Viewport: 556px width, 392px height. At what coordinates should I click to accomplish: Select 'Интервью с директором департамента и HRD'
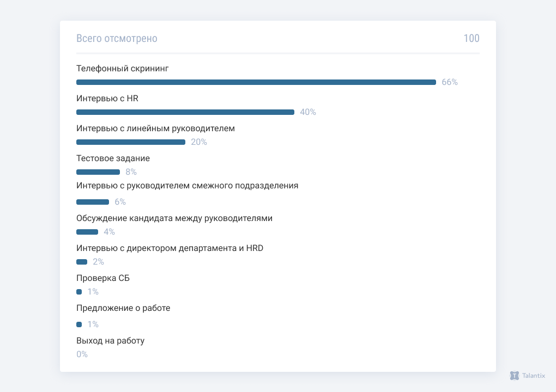pos(170,248)
